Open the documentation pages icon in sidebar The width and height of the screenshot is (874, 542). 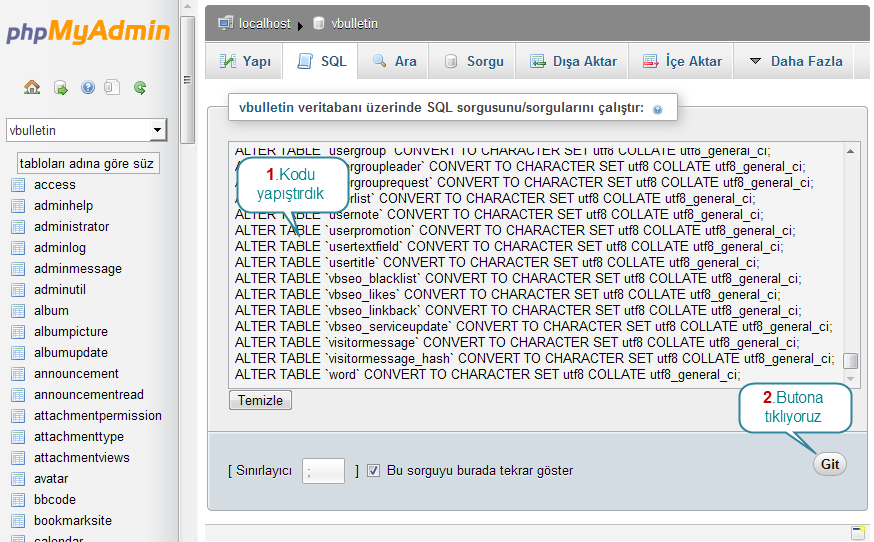click(x=112, y=88)
